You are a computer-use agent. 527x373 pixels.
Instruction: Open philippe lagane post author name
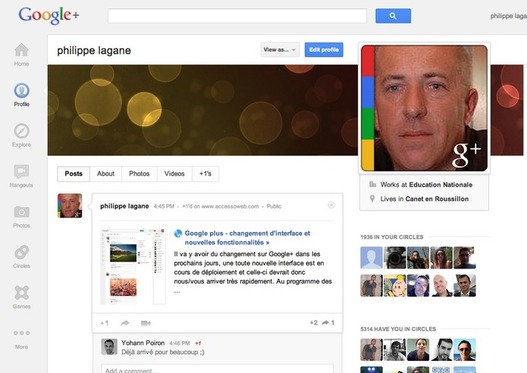(x=124, y=206)
